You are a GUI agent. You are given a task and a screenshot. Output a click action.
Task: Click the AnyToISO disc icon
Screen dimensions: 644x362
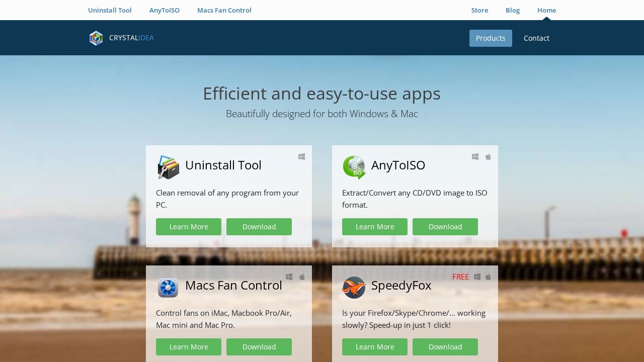click(354, 167)
